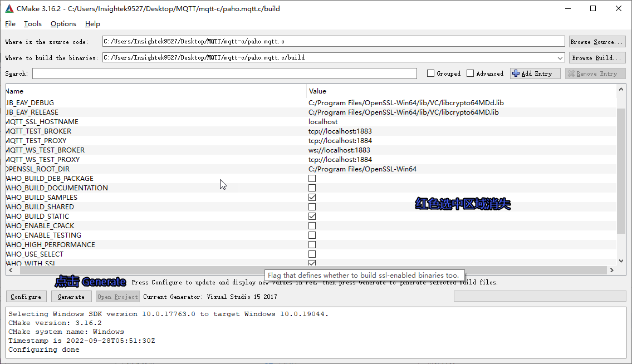Enable PAHO_ENABLE_CPACK checkbox

click(312, 226)
